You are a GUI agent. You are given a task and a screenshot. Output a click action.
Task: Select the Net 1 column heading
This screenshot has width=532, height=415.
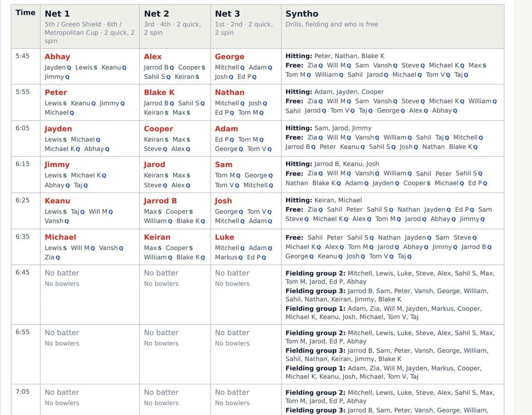(x=57, y=14)
